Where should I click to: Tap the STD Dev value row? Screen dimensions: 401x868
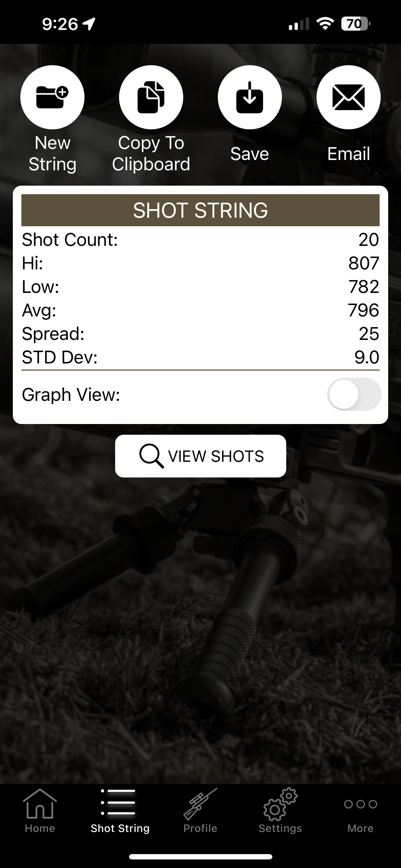tap(200, 357)
